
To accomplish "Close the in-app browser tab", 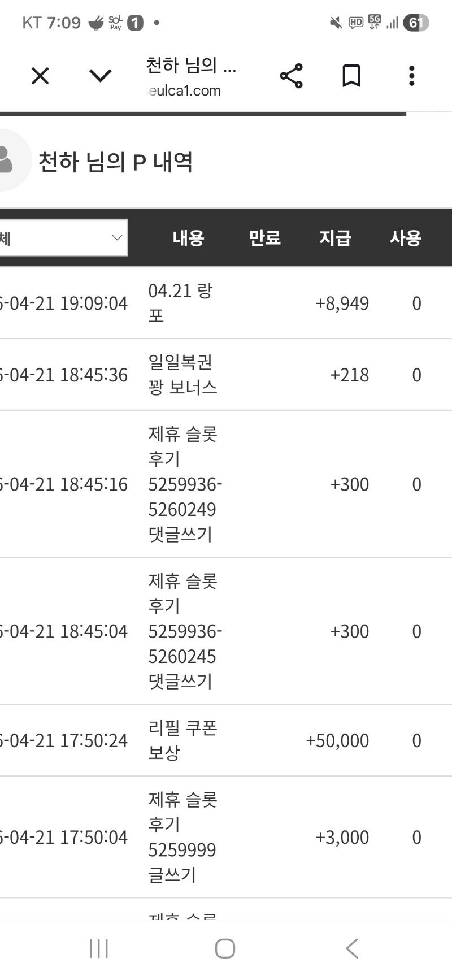I will (x=40, y=76).
